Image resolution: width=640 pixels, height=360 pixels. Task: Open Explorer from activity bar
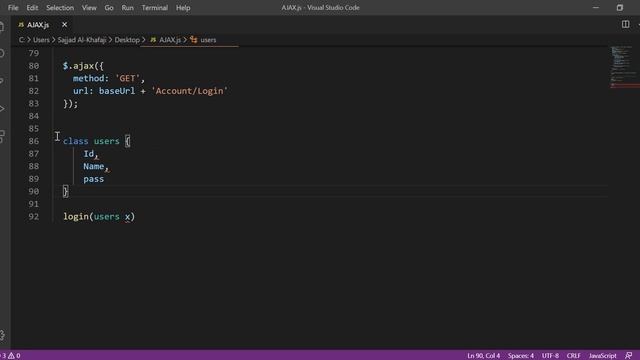[x=2, y=27]
